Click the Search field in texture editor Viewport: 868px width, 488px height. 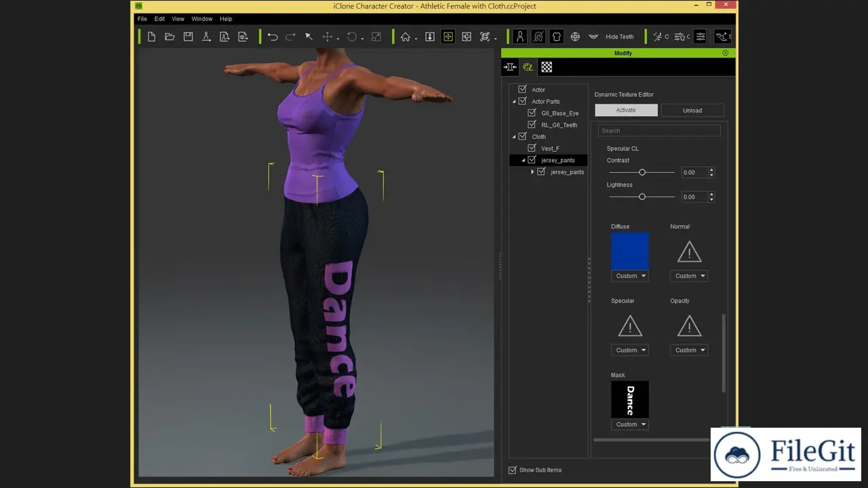659,130
